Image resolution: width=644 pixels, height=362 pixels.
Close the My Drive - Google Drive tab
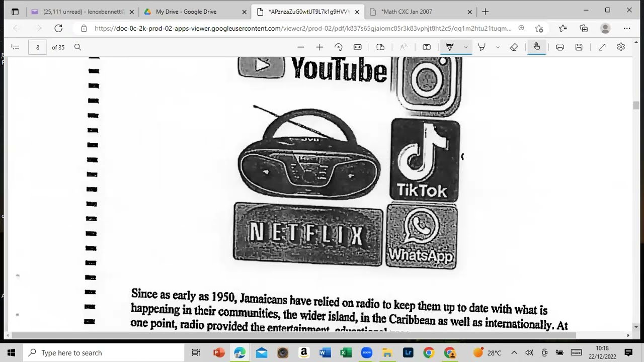(x=245, y=12)
